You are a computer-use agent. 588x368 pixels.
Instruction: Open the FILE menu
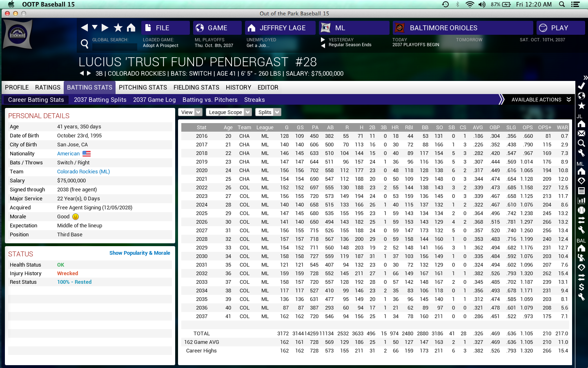tap(165, 28)
